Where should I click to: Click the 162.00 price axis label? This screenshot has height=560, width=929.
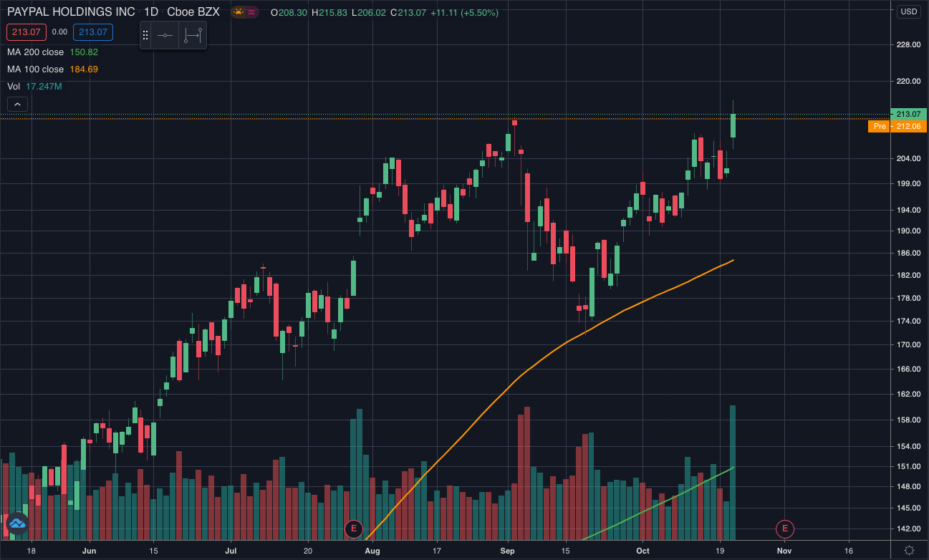pyautogui.click(x=908, y=395)
